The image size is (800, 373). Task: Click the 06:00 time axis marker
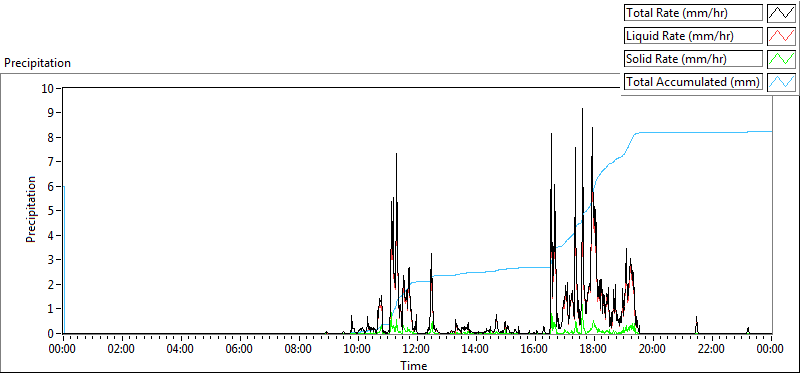point(239,350)
